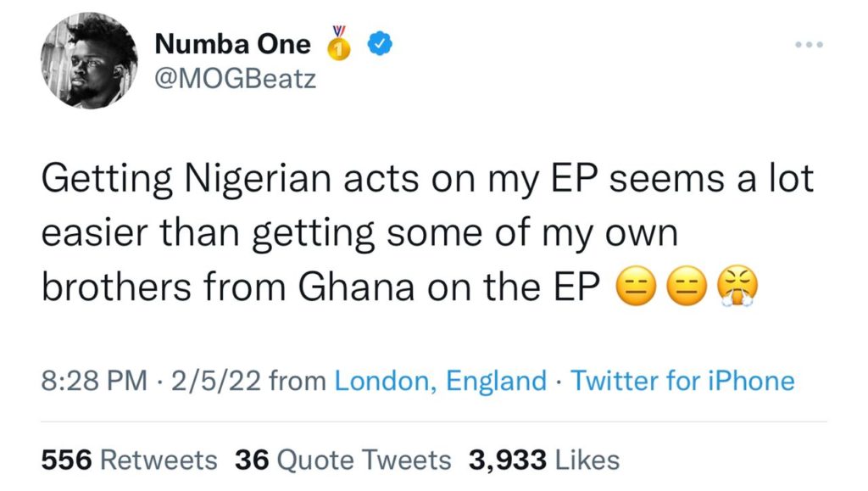Click the 2/5/22 date
Viewport: 868px width, 491px height.
point(216,381)
